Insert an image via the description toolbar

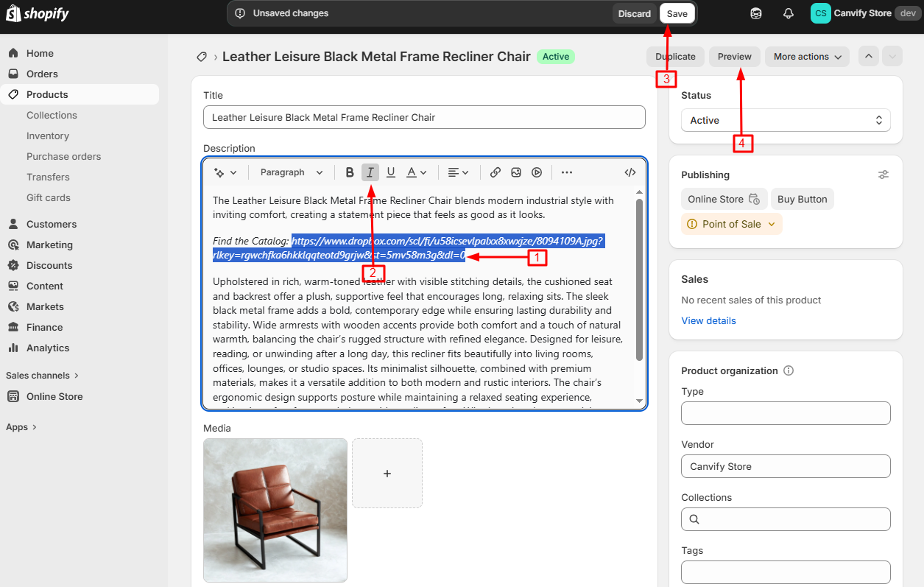coord(515,172)
